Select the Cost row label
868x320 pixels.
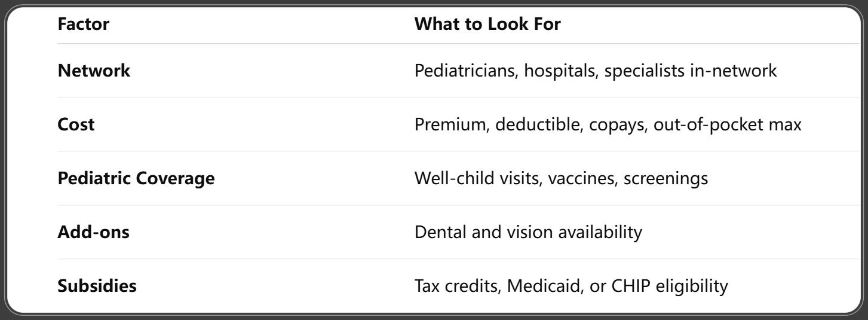click(76, 124)
